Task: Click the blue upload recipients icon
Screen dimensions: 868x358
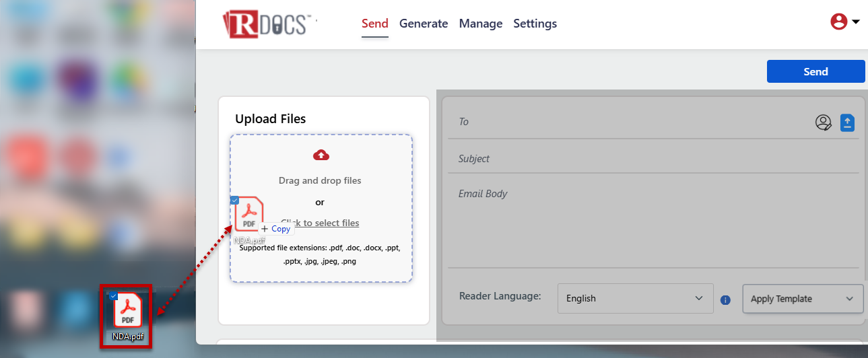Action: coord(847,122)
